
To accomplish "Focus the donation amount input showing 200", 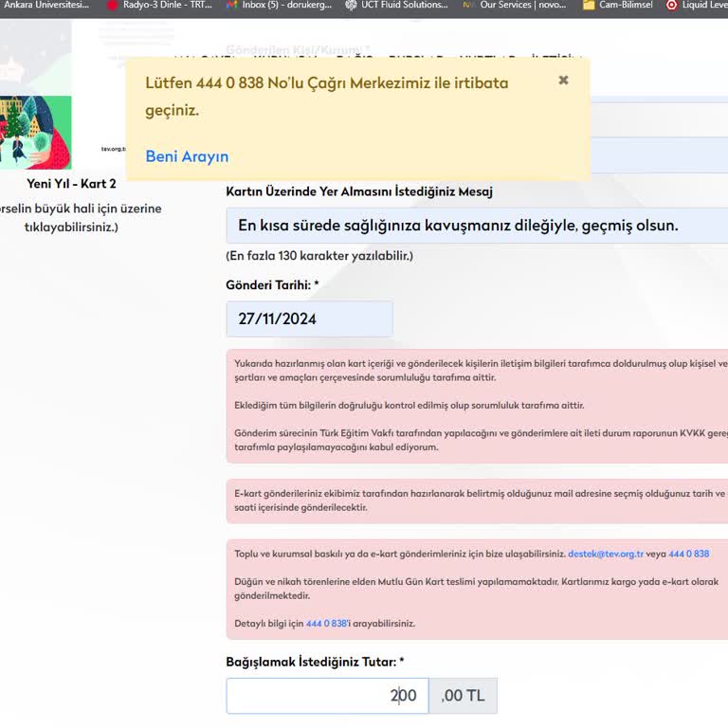I will (327, 696).
